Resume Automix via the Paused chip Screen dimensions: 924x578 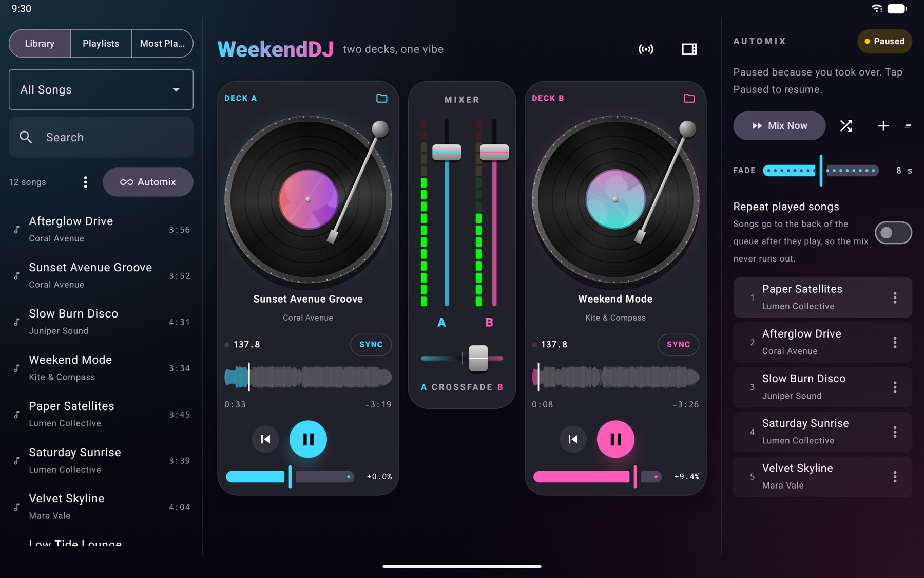tap(884, 41)
